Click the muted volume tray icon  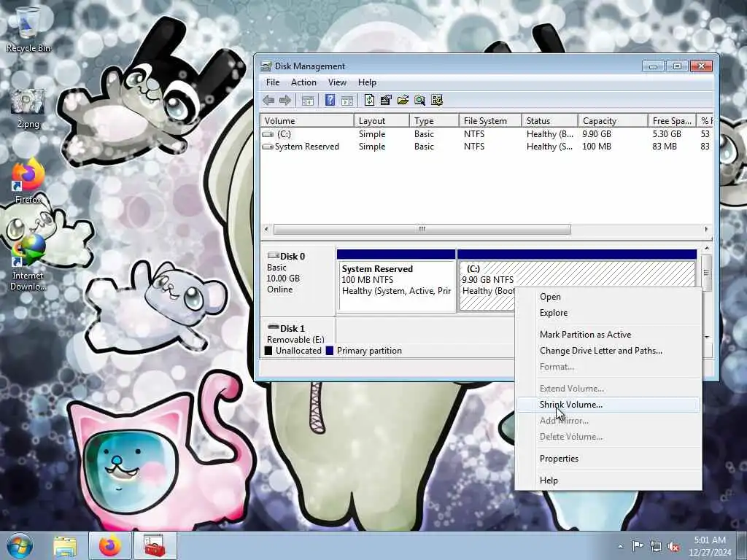tap(673, 546)
